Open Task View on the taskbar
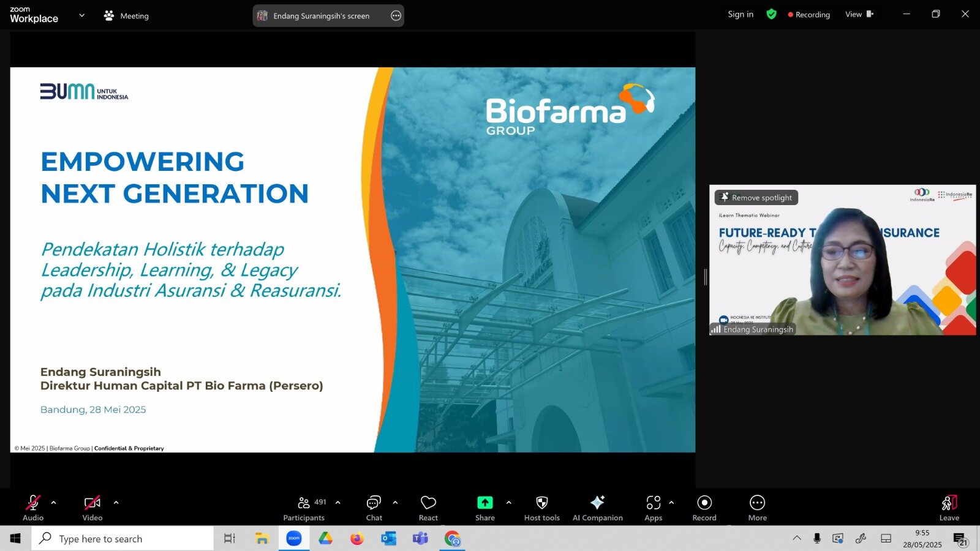 (230, 539)
